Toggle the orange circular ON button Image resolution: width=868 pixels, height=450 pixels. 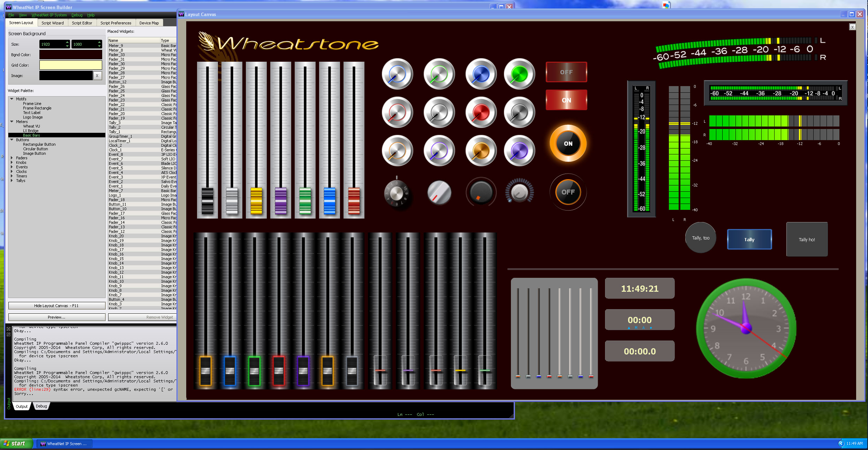click(x=568, y=143)
